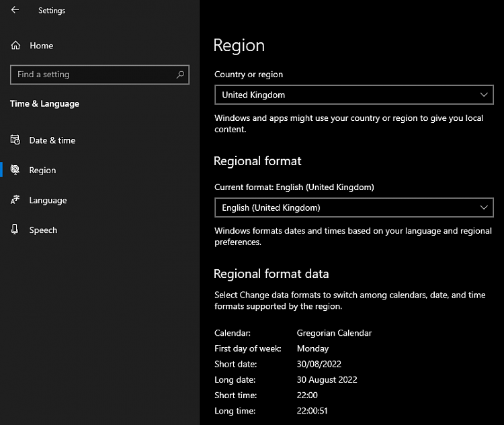Click the Short time: label
504x425 pixels.
pos(236,395)
